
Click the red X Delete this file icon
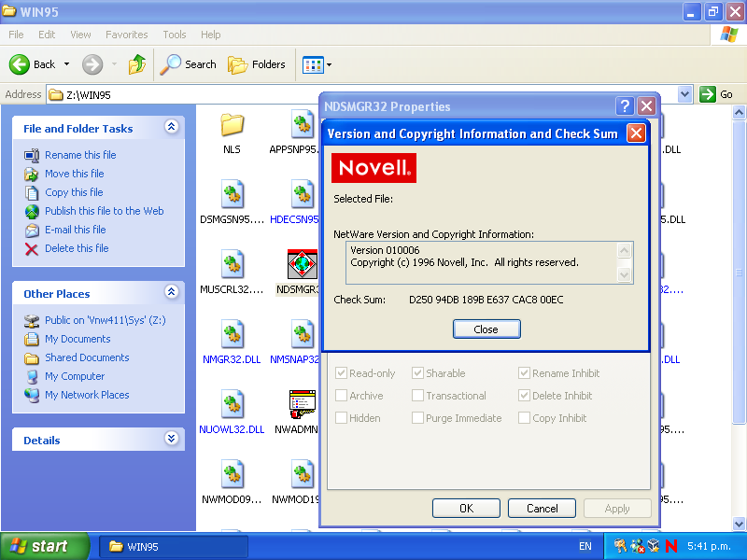point(32,248)
